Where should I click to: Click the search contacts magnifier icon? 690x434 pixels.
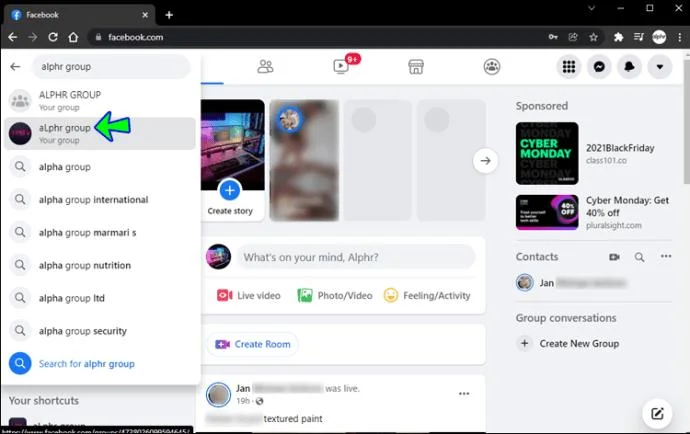point(639,257)
